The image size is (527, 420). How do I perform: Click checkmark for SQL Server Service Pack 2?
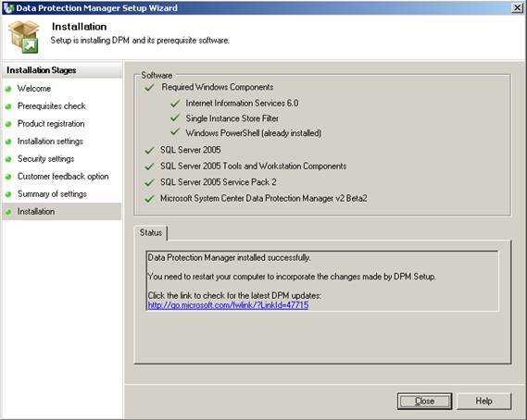[149, 182]
